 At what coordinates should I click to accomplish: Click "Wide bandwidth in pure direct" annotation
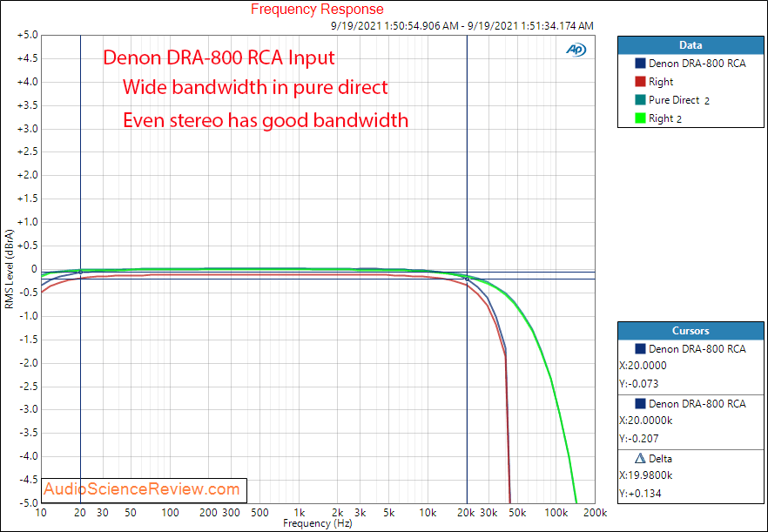pos(255,87)
